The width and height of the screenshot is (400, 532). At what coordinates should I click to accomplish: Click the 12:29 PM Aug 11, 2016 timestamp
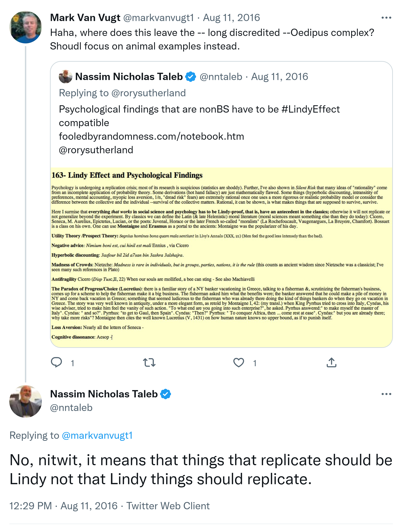coord(64,506)
